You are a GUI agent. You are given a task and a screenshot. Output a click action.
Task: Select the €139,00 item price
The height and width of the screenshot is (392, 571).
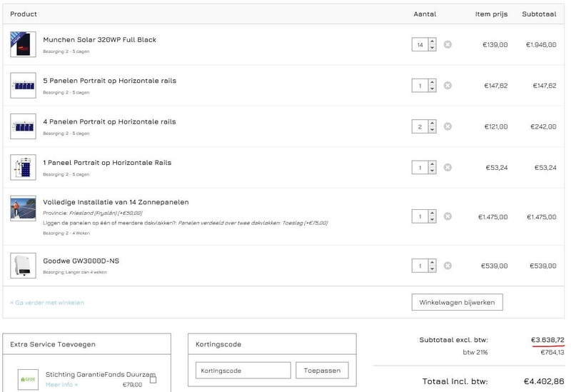(x=495, y=45)
